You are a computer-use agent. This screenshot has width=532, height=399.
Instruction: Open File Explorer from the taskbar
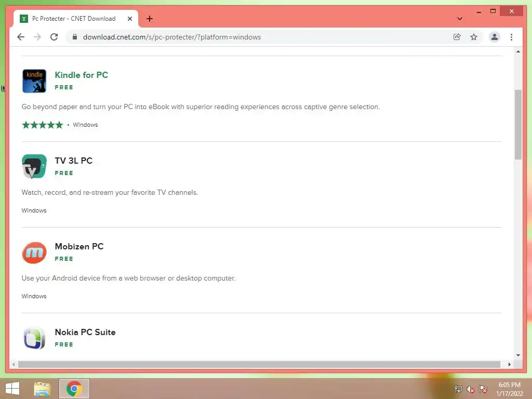point(42,389)
